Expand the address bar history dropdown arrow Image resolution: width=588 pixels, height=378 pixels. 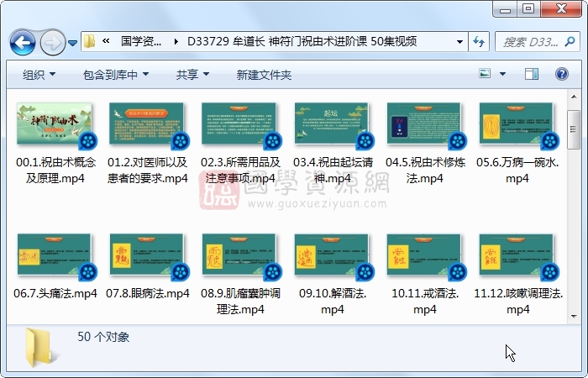(460, 41)
